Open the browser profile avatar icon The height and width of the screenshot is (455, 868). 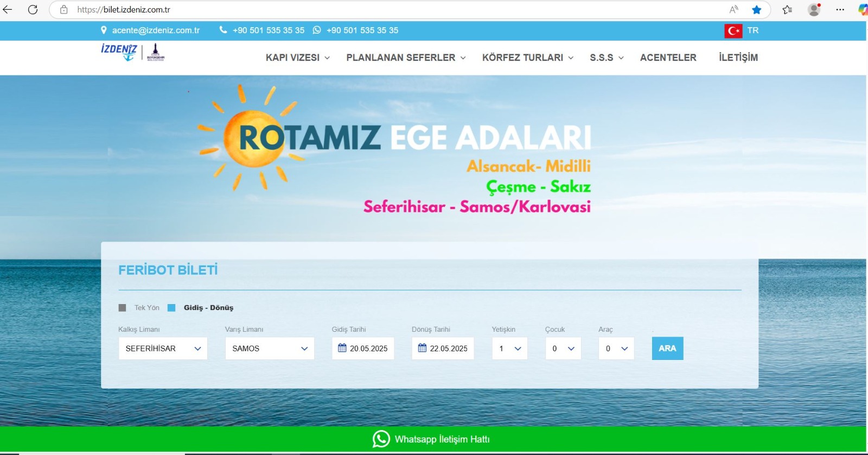[x=814, y=10]
